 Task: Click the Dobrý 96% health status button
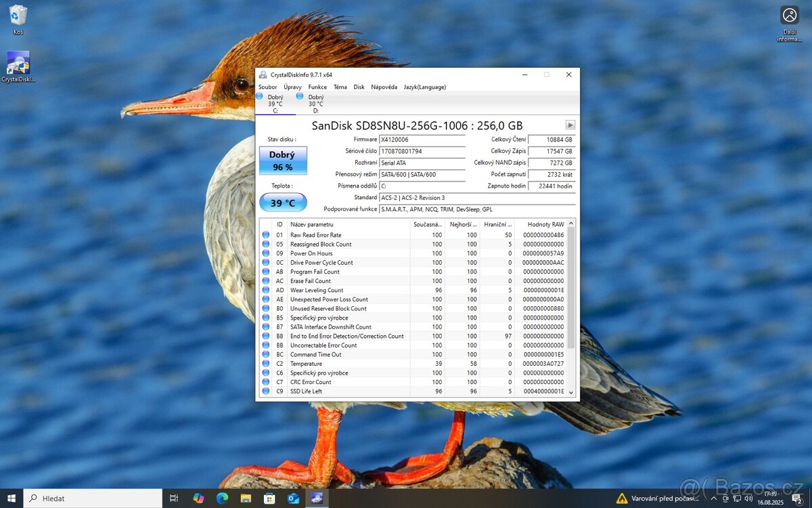pyautogui.click(x=283, y=160)
